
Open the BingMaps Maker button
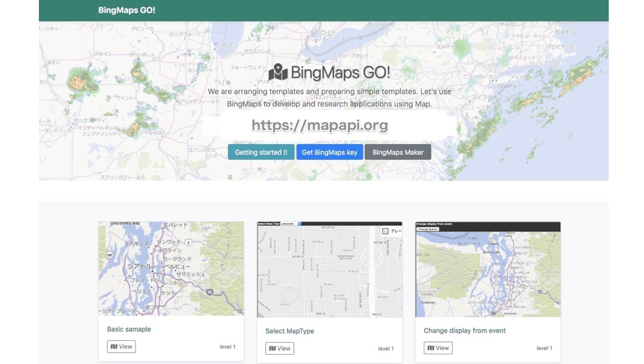click(397, 152)
